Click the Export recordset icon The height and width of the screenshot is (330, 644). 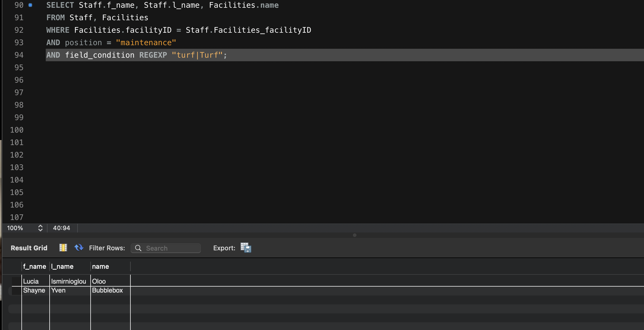pos(245,248)
